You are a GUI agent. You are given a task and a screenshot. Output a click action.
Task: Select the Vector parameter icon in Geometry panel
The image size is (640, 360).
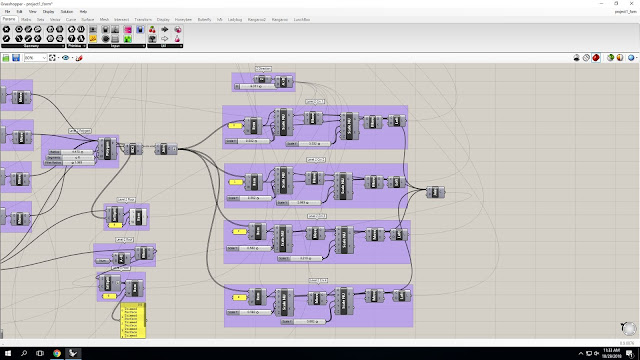pos(6,39)
